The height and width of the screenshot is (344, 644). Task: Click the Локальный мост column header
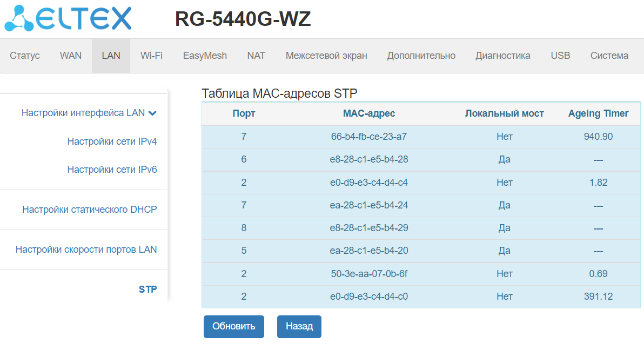pos(505,114)
